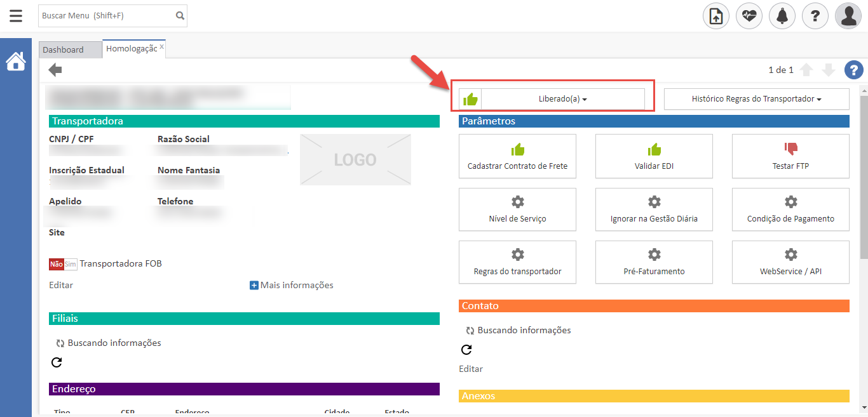The width and height of the screenshot is (868, 417).
Task: Open the Liberado(a) status dropdown
Action: 563,99
